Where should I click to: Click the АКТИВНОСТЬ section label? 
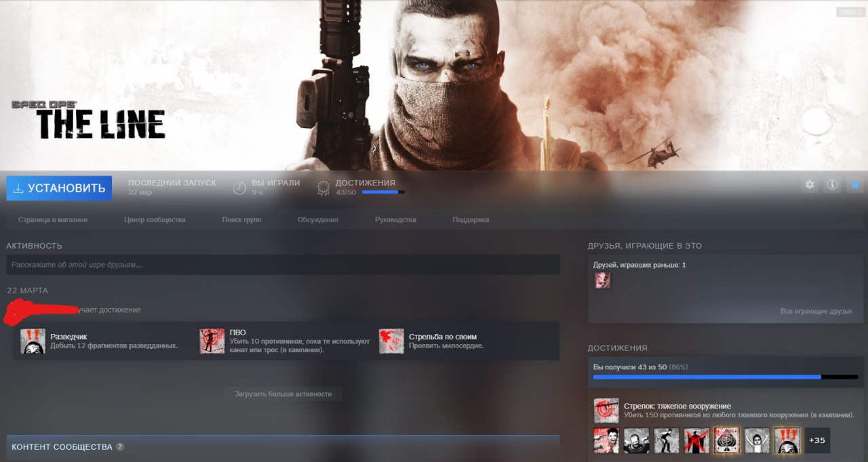tap(34, 246)
